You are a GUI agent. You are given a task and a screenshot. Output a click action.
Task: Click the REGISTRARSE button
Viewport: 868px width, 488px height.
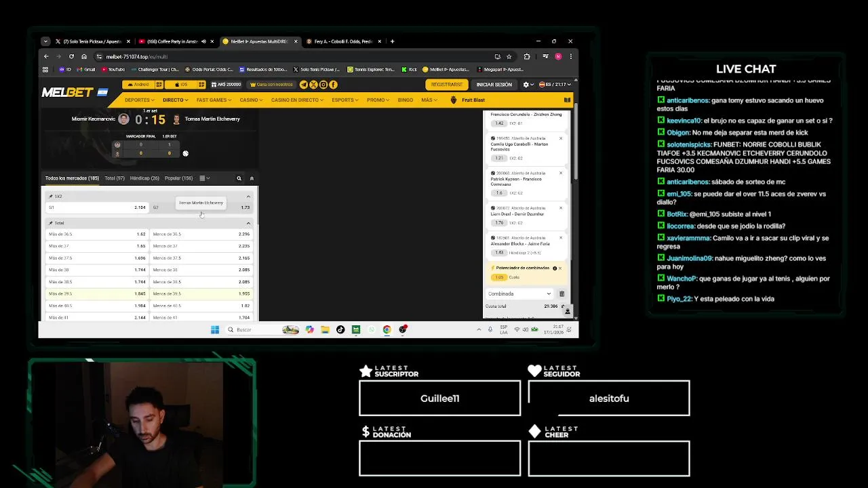[447, 85]
